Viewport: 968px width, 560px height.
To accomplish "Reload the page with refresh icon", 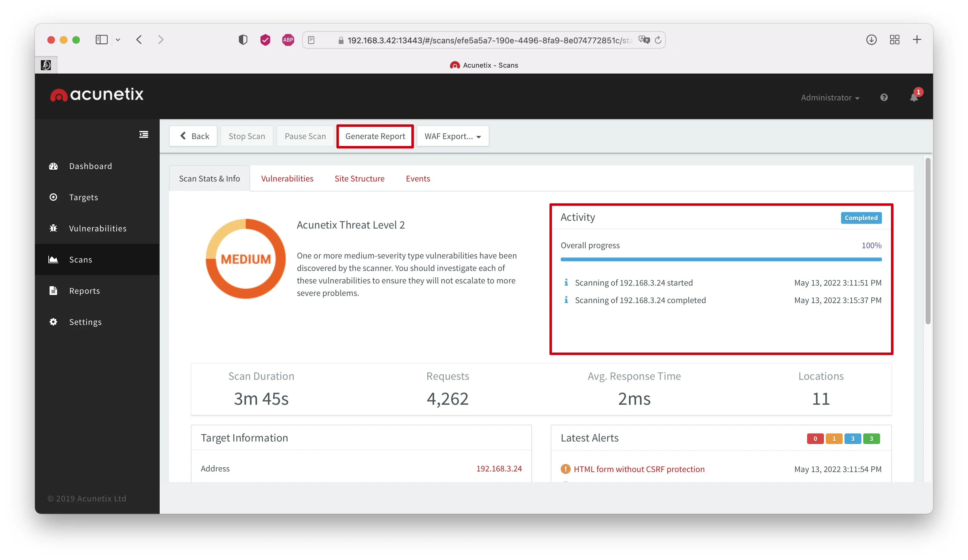I will [x=658, y=40].
